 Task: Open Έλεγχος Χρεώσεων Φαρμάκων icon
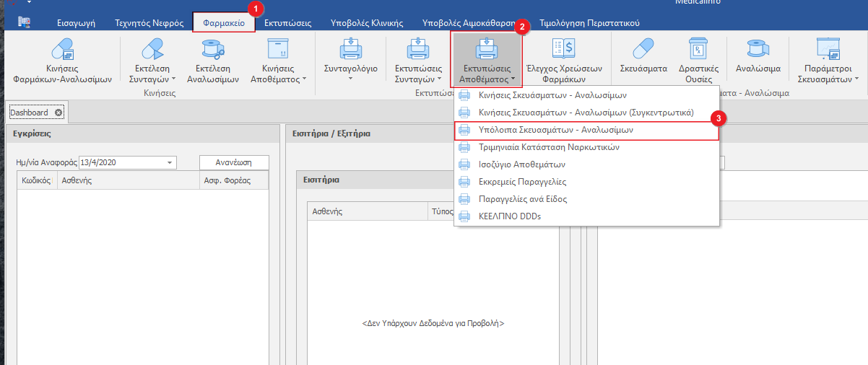coord(563,50)
